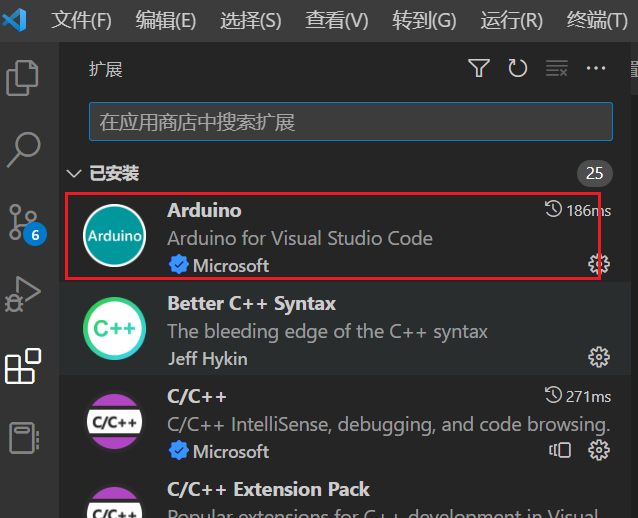
Task: Open the Run and Debug view
Action: point(22,294)
